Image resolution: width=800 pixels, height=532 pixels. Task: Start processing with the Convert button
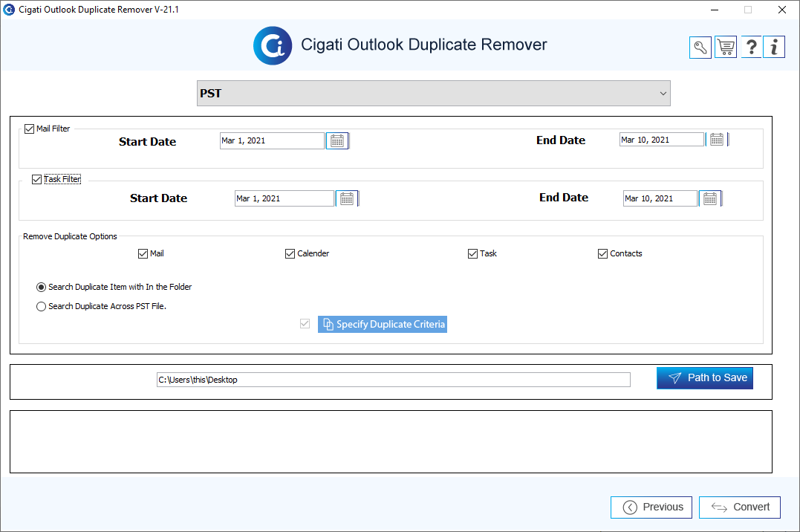(740, 507)
